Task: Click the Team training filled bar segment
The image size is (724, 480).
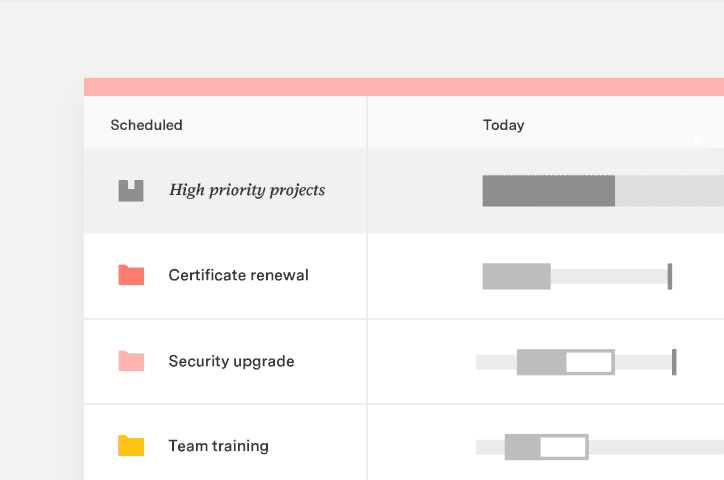Action: pos(523,447)
